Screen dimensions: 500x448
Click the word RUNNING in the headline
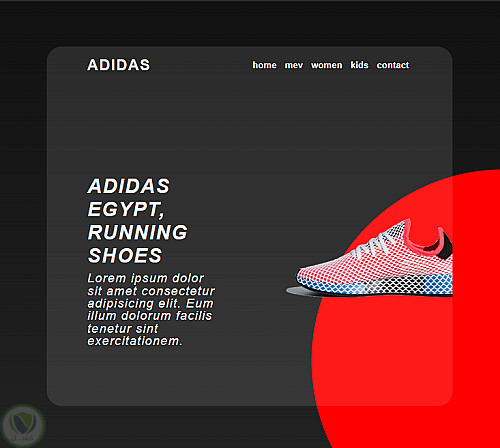coord(138,232)
